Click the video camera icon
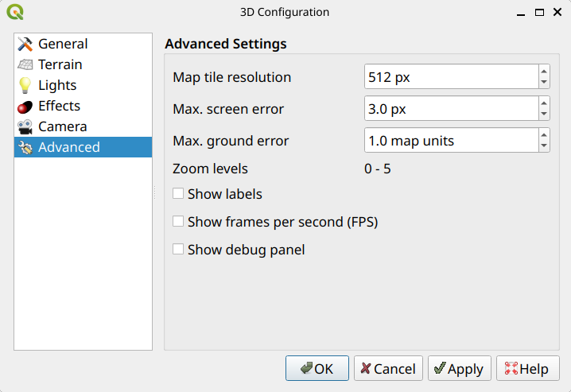The image size is (571, 392). click(x=25, y=127)
